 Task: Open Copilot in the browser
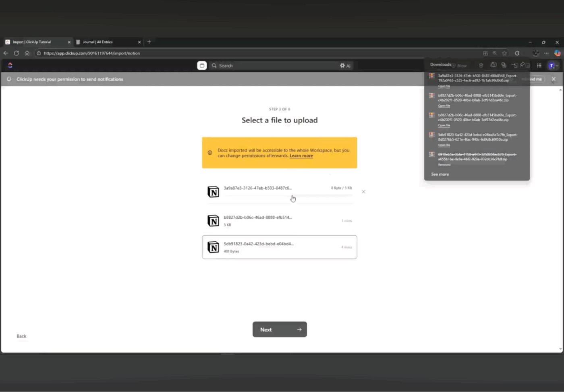tap(557, 53)
